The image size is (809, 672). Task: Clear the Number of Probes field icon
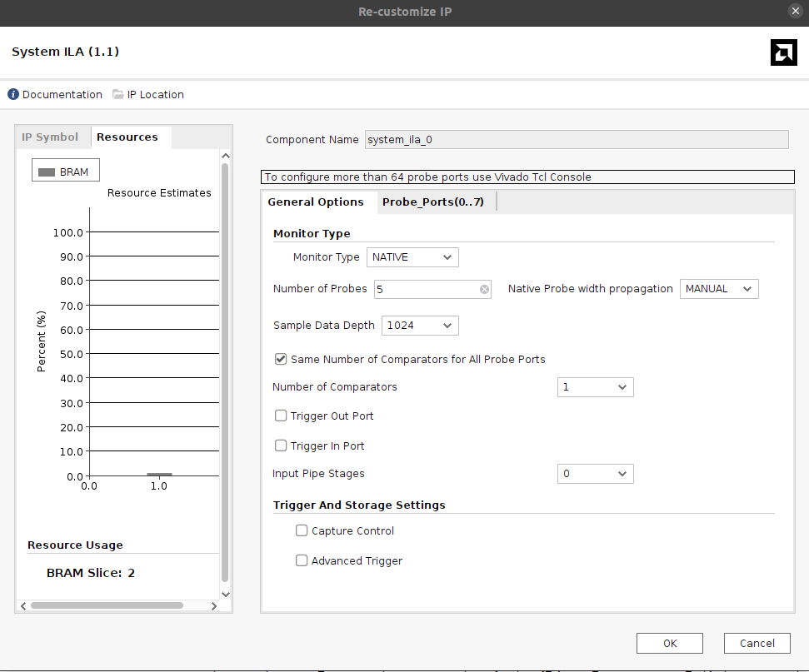click(484, 289)
